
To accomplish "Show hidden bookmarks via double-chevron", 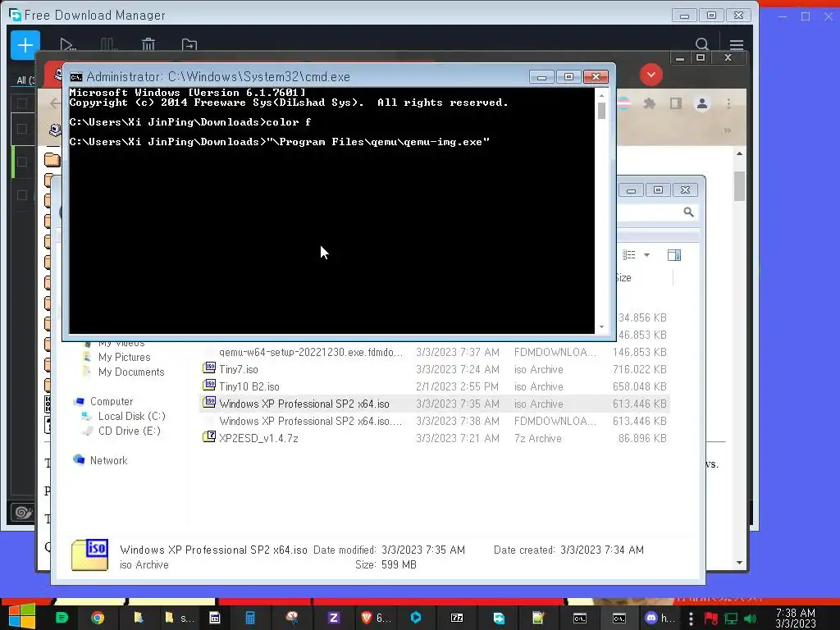I will pyautogui.click(x=727, y=130).
